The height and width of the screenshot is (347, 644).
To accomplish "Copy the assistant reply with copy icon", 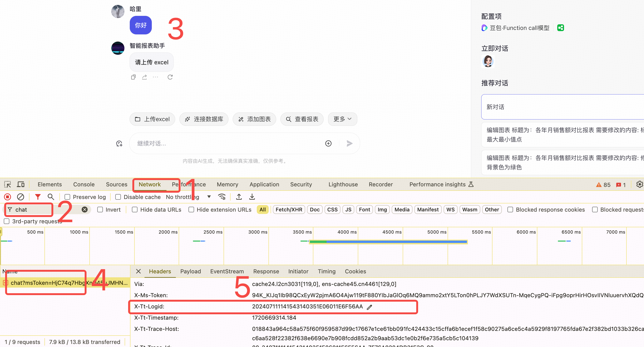I will coord(133,77).
